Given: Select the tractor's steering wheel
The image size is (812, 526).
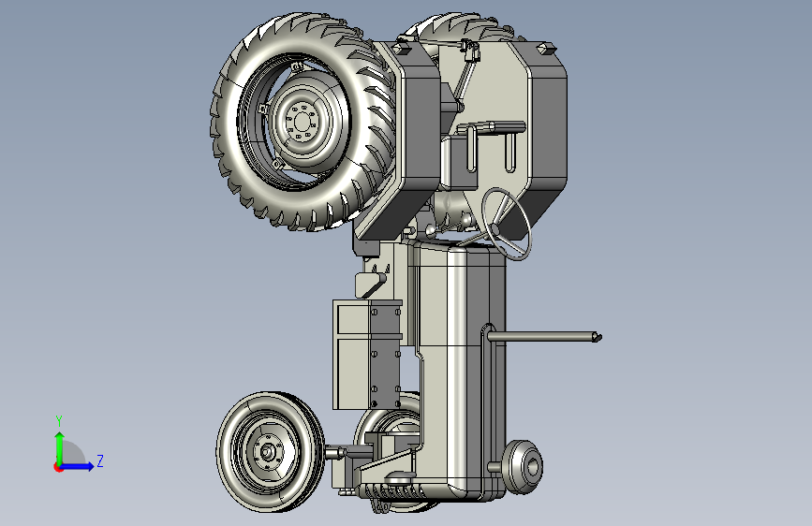Looking at the screenshot, I should pos(506,224).
